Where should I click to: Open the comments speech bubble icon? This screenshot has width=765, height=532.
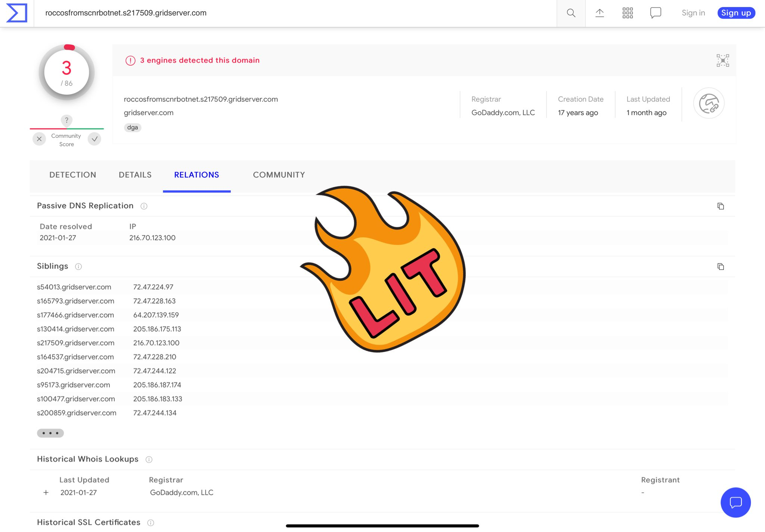click(x=656, y=13)
